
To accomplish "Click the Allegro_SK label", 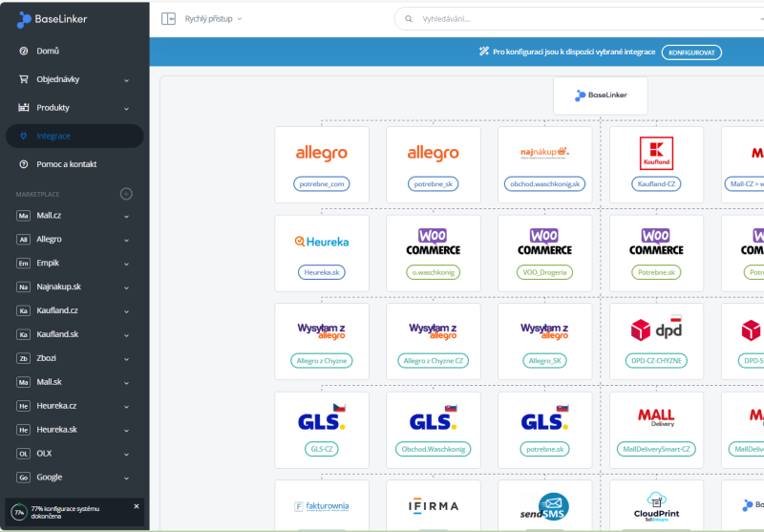I will click(x=544, y=361).
